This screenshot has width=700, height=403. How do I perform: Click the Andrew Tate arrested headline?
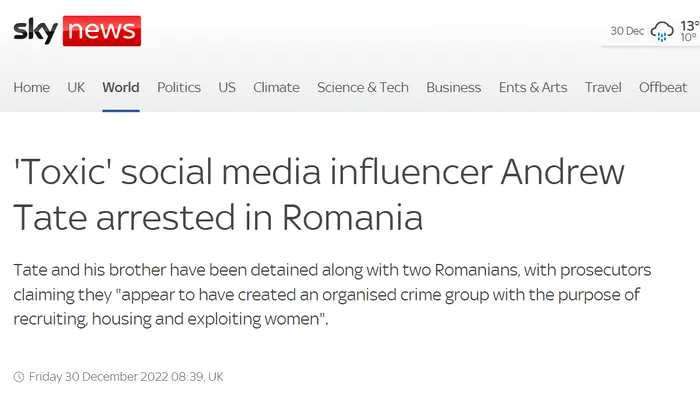[319, 195]
